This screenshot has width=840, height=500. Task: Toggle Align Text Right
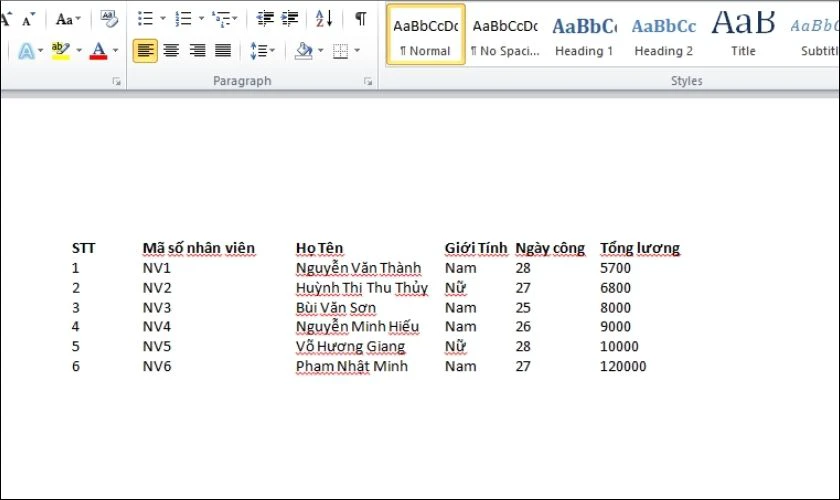(x=197, y=51)
